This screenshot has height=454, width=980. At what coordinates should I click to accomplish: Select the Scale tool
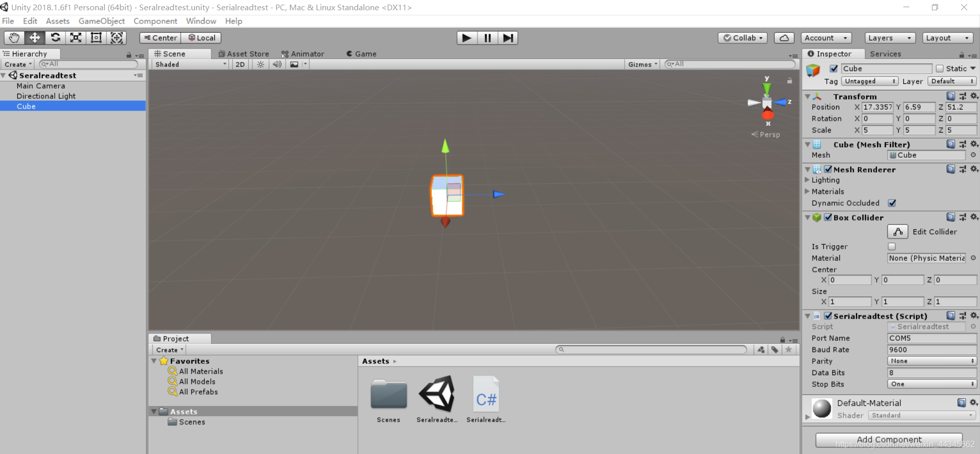click(x=76, y=38)
